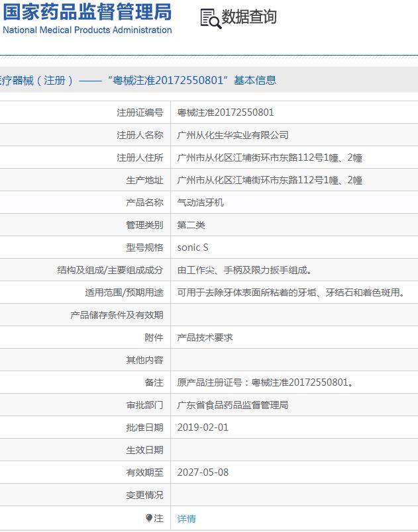The height and width of the screenshot is (532, 418).
Task: Click the 有效期至 label
Action: [144, 472]
